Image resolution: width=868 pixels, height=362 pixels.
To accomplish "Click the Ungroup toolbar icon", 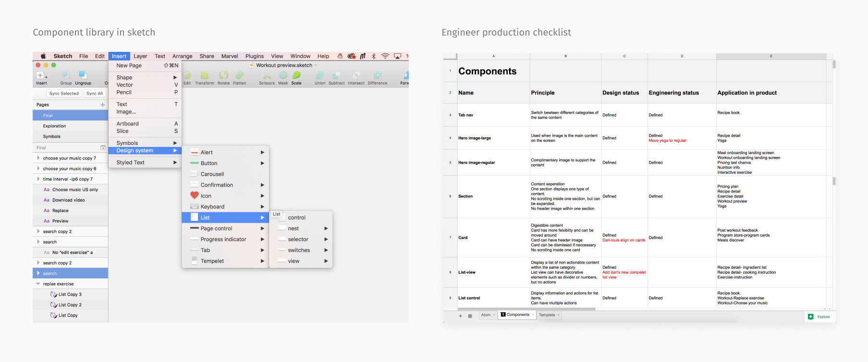I will tap(83, 76).
